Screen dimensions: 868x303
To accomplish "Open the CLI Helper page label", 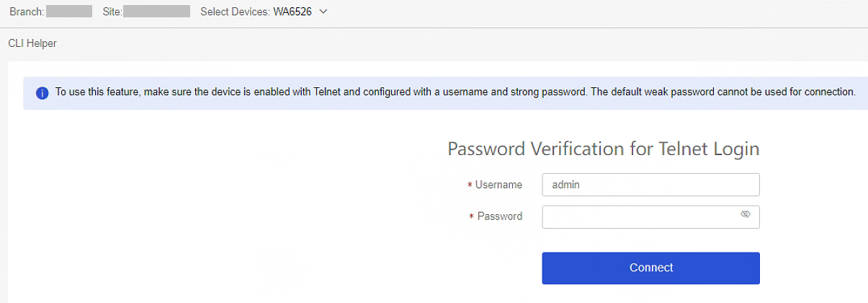I will [x=32, y=43].
